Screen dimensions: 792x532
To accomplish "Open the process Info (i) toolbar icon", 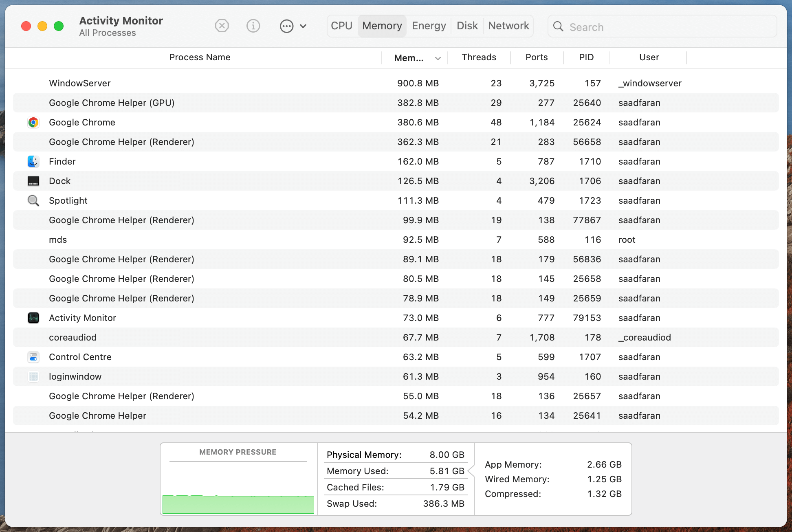I will [253, 26].
